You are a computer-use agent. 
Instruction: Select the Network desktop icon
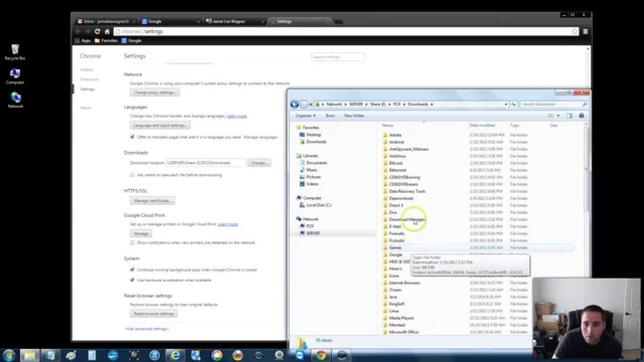pyautogui.click(x=15, y=100)
